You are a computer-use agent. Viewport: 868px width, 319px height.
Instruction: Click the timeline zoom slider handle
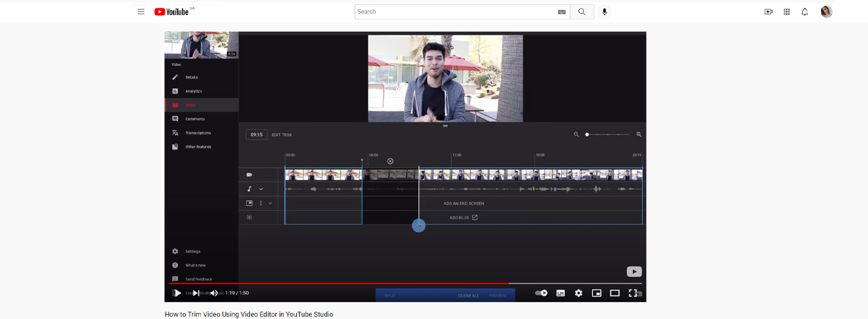coord(587,134)
